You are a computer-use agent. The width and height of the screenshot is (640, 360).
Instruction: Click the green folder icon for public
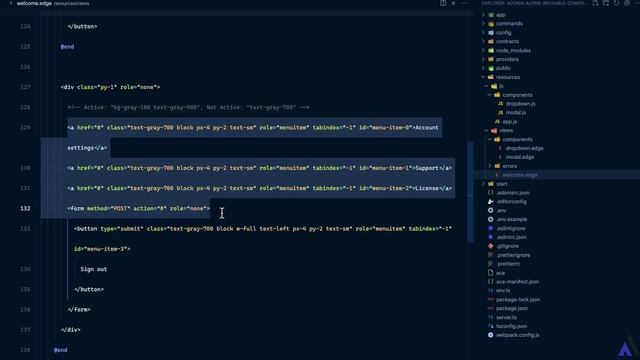(x=491, y=68)
